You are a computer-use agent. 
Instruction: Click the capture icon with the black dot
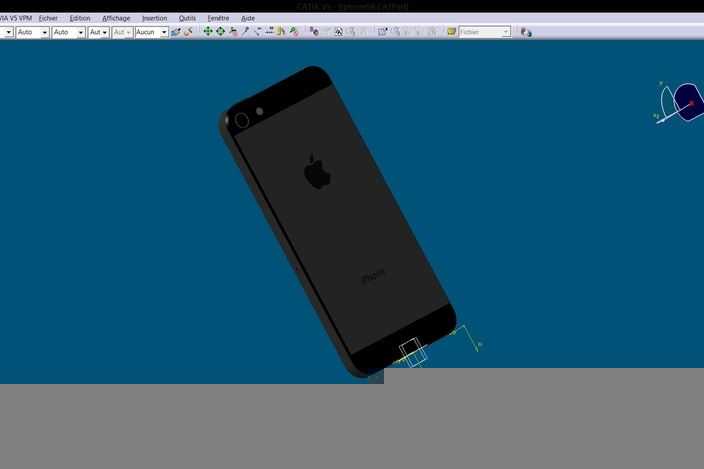(x=382, y=31)
